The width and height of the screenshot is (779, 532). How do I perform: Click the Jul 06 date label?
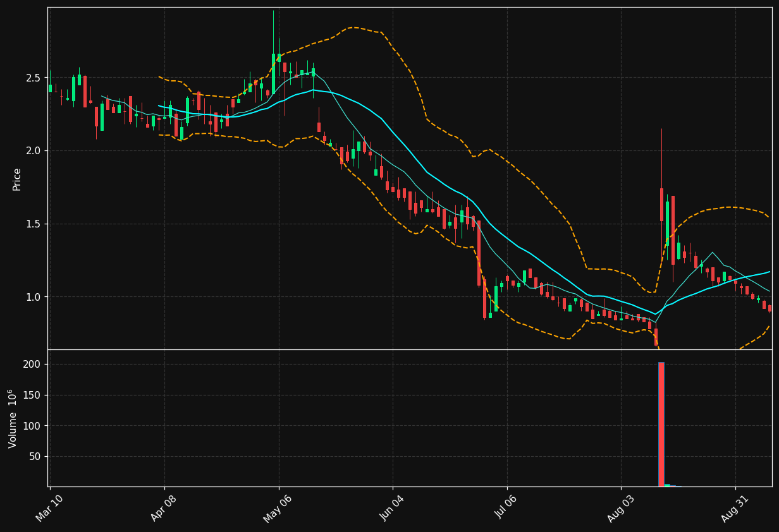(x=506, y=509)
